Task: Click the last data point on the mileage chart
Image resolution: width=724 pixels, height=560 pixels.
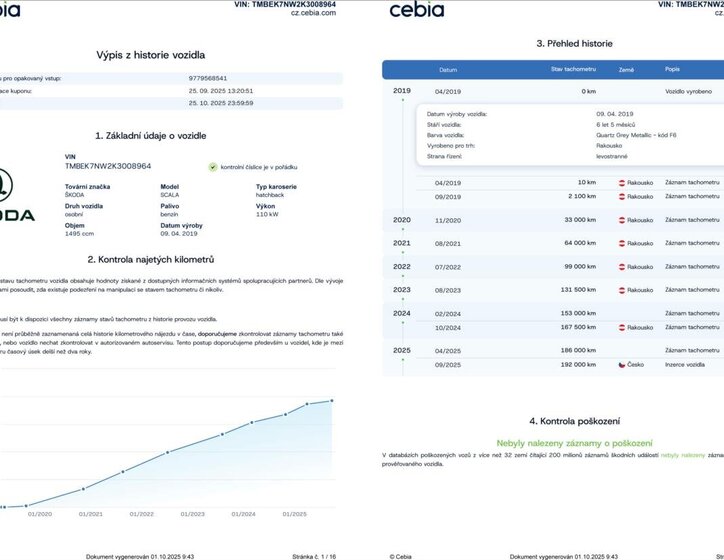Action: [332, 400]
